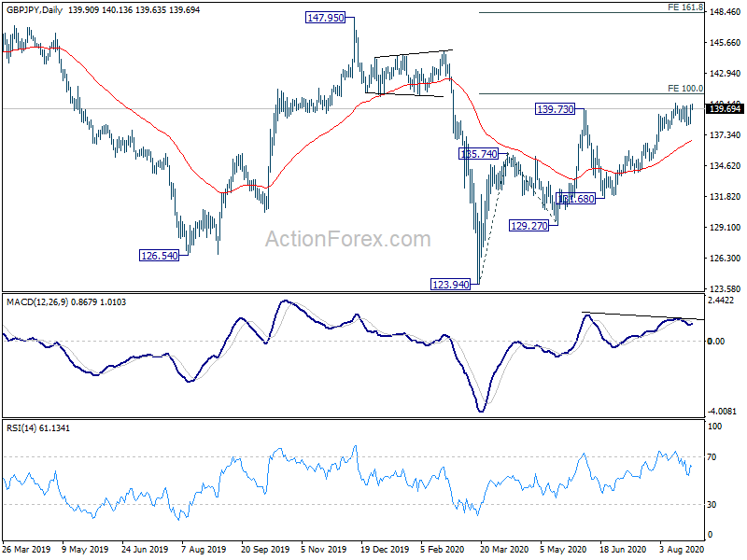Select the 123.940 low price label
Viewport: 747px width, 560px height.
(450, 285)
